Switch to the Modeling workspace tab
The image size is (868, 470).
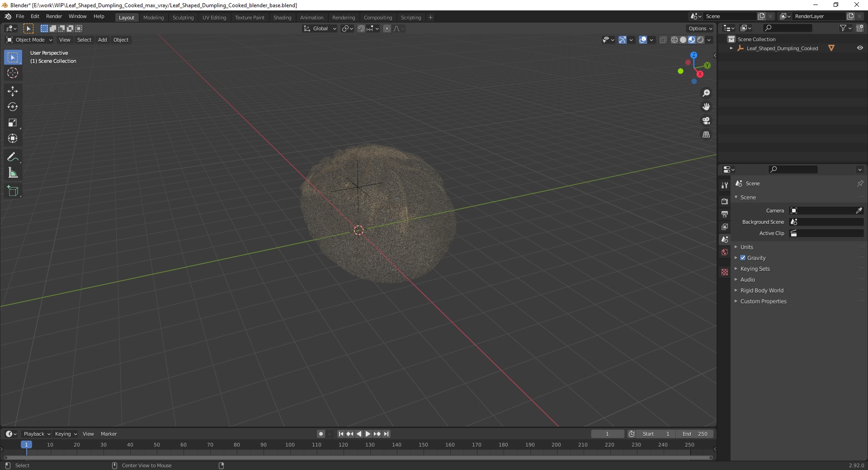153,18
